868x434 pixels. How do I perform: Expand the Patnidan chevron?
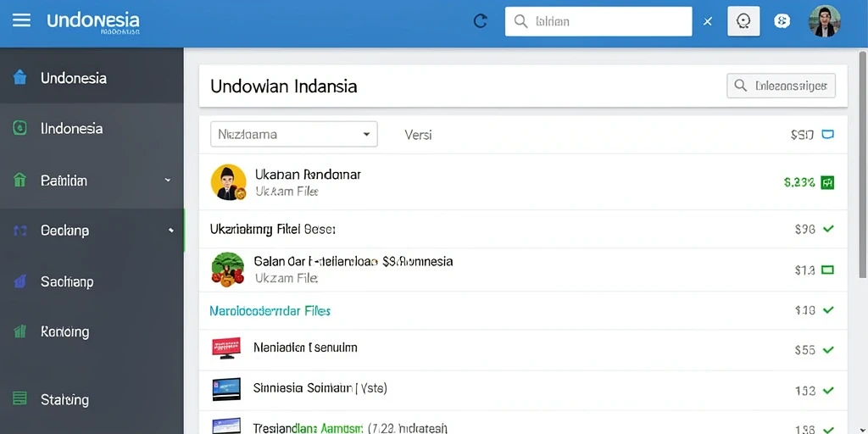(x=168, y=181)
